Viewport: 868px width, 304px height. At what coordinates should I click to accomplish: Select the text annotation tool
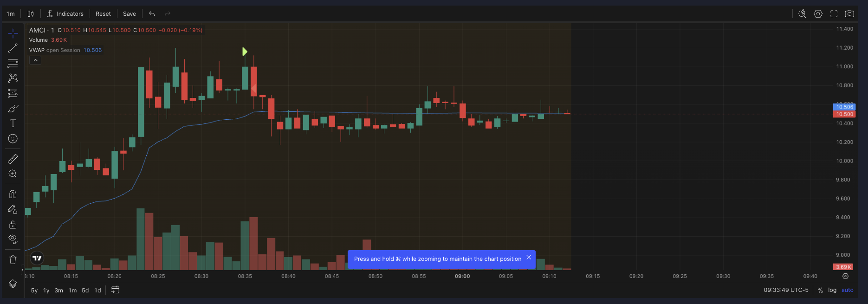pyautogui.click(x=13, y=123)
